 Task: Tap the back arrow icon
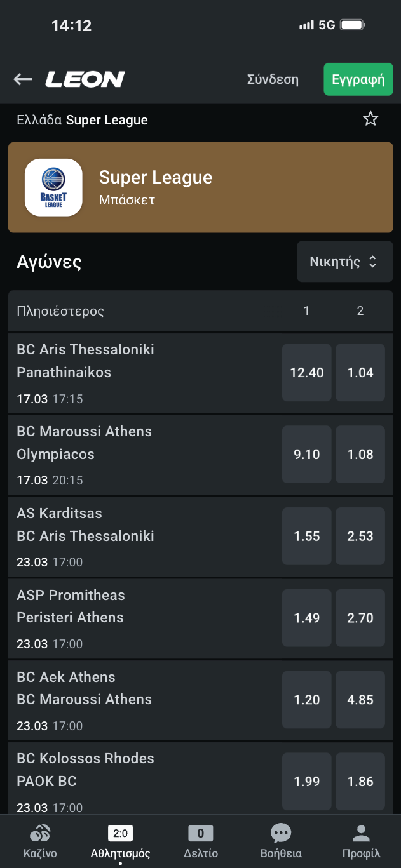click(x=23, y=79)
